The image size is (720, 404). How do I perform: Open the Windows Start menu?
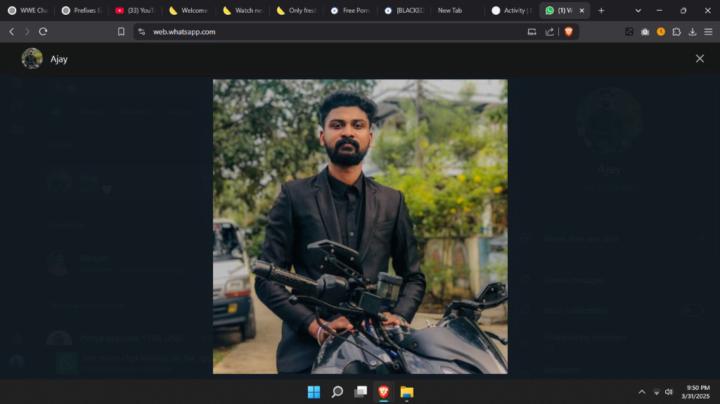314,391
